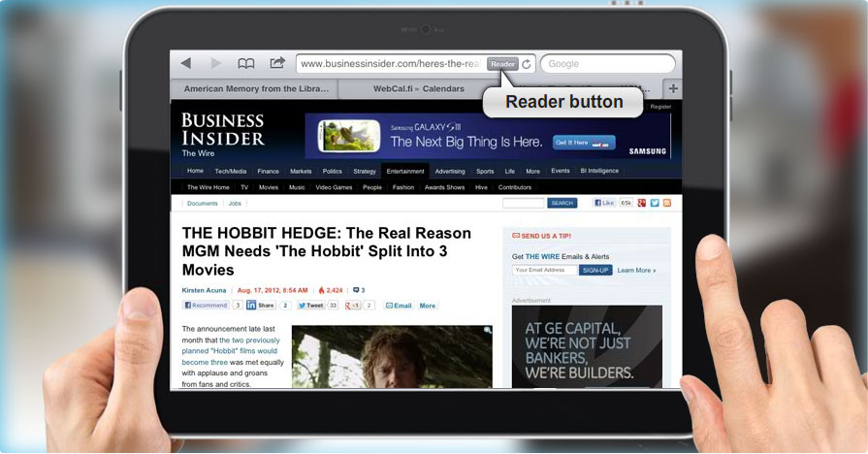Tap the Google search field
This screenshot has height=454, width=868.
(x=607, y=64)
